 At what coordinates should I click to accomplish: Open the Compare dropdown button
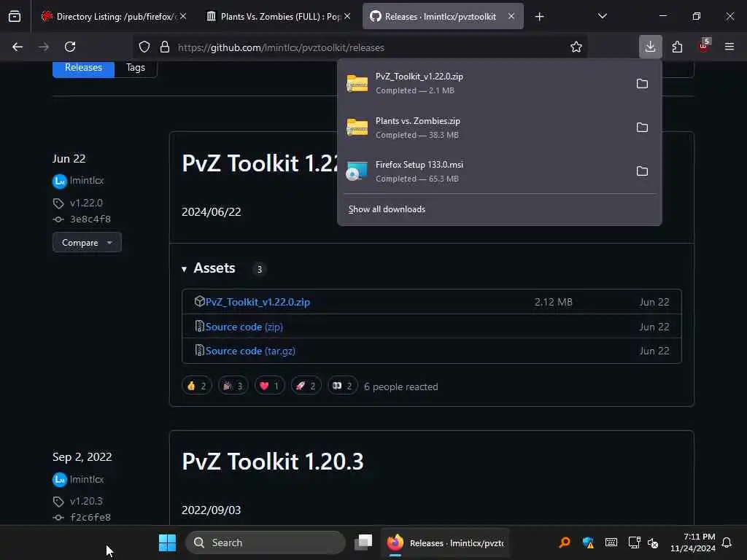click(x=87, y=243)
